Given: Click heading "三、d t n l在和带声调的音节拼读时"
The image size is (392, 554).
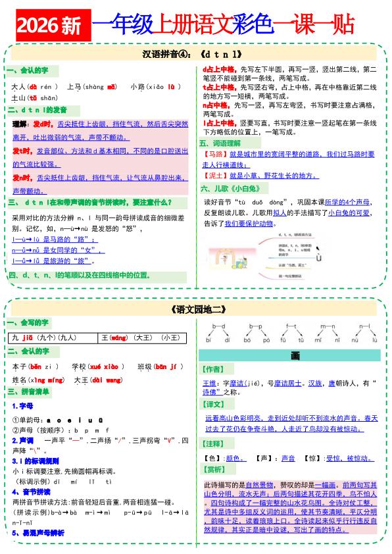Looking at the screenshot, I should [97, 203].
